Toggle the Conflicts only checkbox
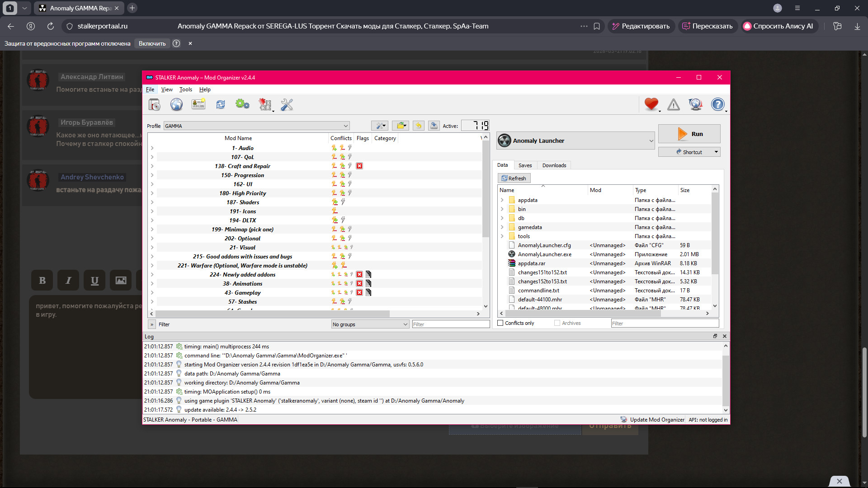 pos(500,323)
